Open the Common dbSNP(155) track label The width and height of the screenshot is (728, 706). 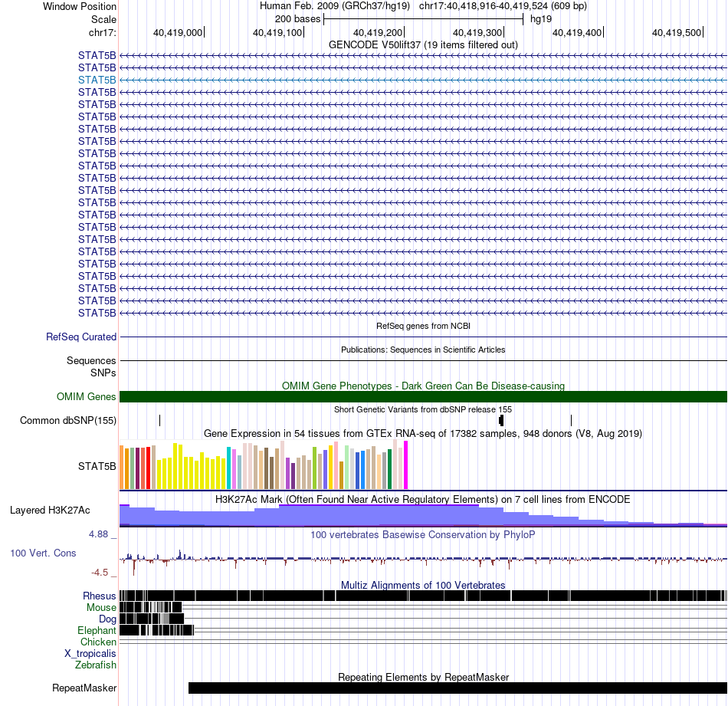67,420
